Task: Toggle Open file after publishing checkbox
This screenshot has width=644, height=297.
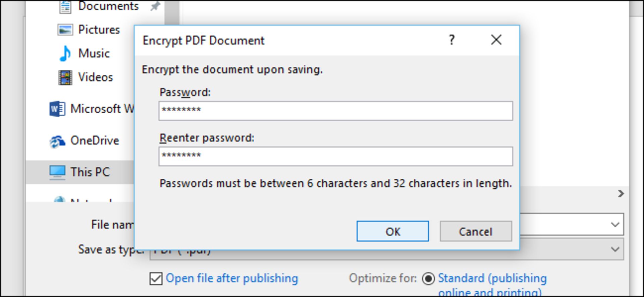Action: 156,279
